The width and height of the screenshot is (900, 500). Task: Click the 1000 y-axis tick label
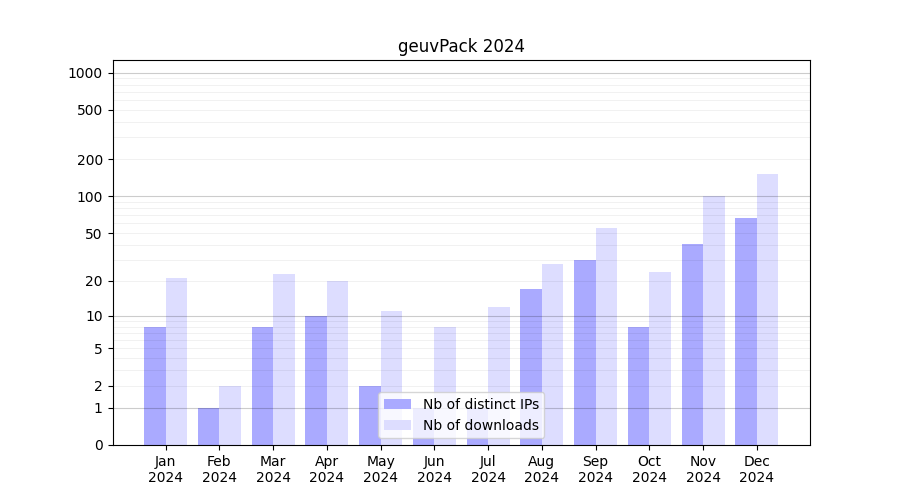point(85,73)
